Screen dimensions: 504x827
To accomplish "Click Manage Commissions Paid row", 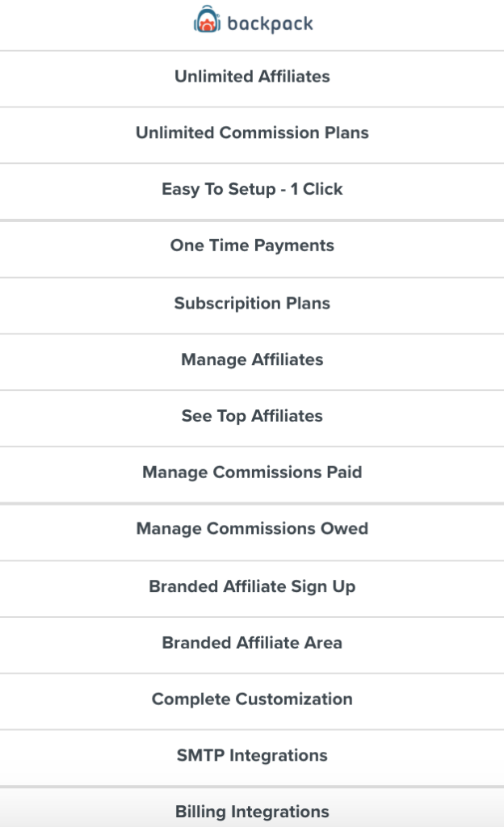I will [x=252, y=475].
